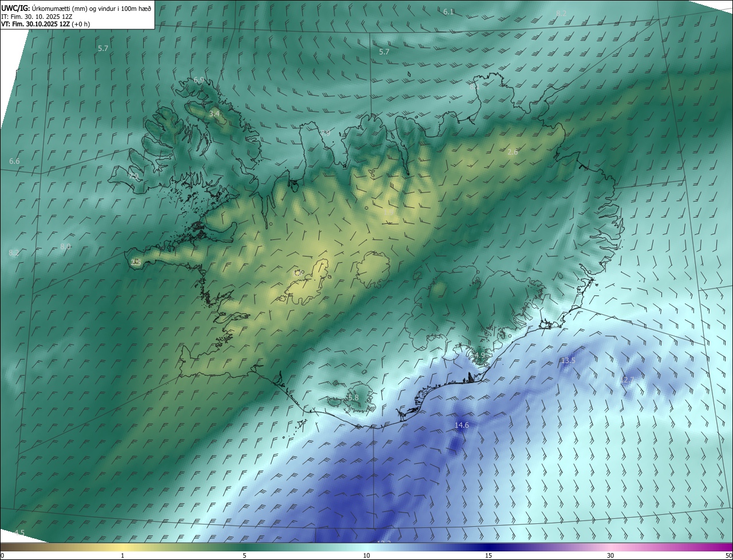Click the 14.6 precipitation value label
733x560 pixels.
[x=462, y=425]
